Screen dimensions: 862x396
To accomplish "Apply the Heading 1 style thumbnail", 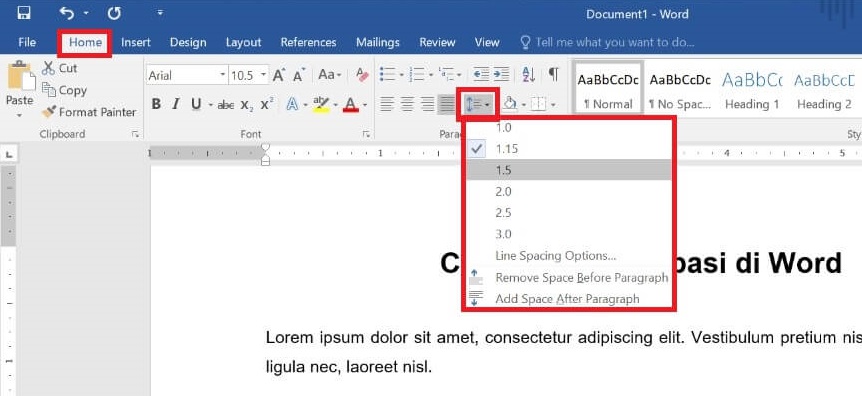I will click(x=752, y=87).
